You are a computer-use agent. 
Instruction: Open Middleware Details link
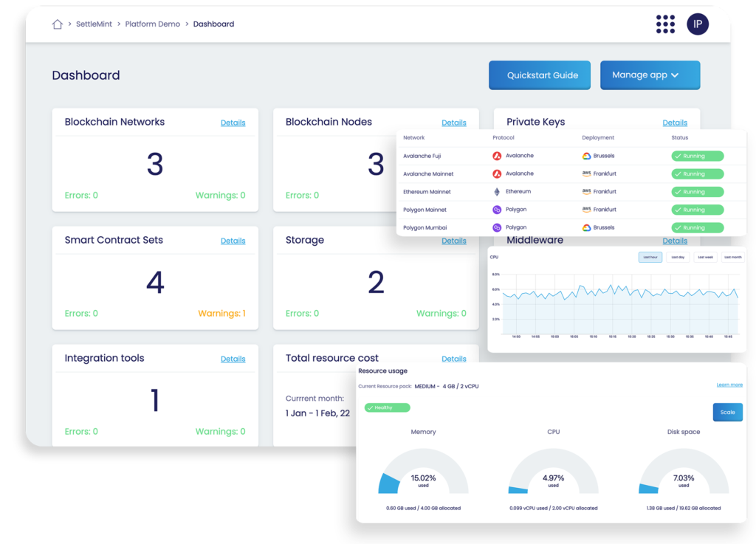(675, 241)
